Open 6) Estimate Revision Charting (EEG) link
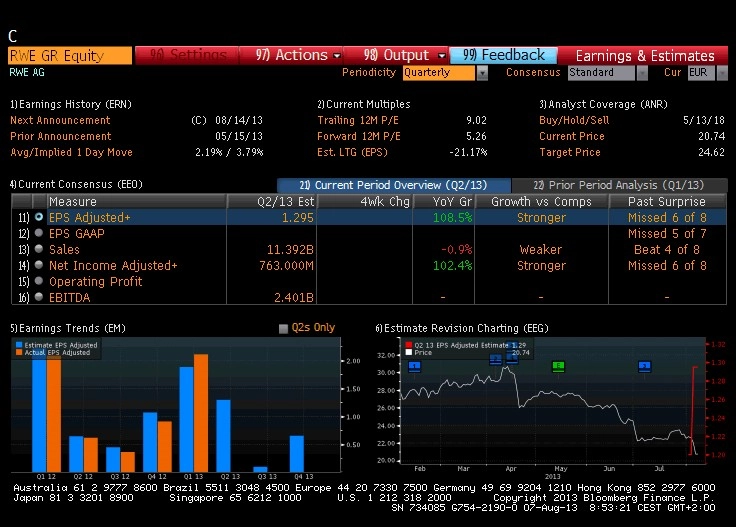Image resolution: width=736 pixels, height=527 pixels. 461,328
